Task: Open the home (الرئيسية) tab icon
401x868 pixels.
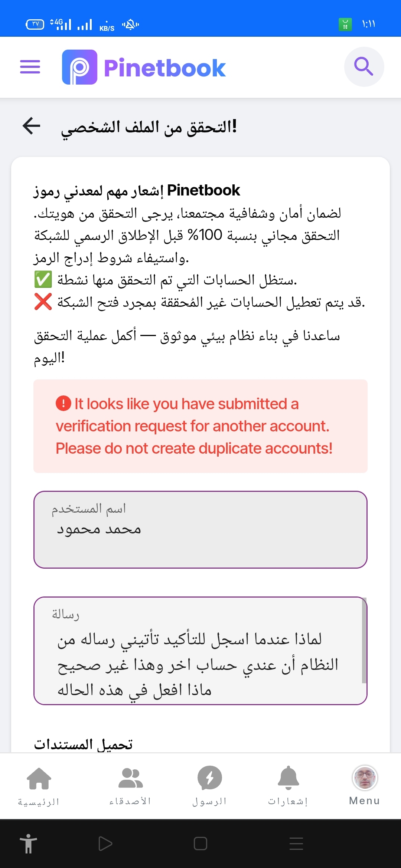Action: pyautogui.click(x=39, y=779)
